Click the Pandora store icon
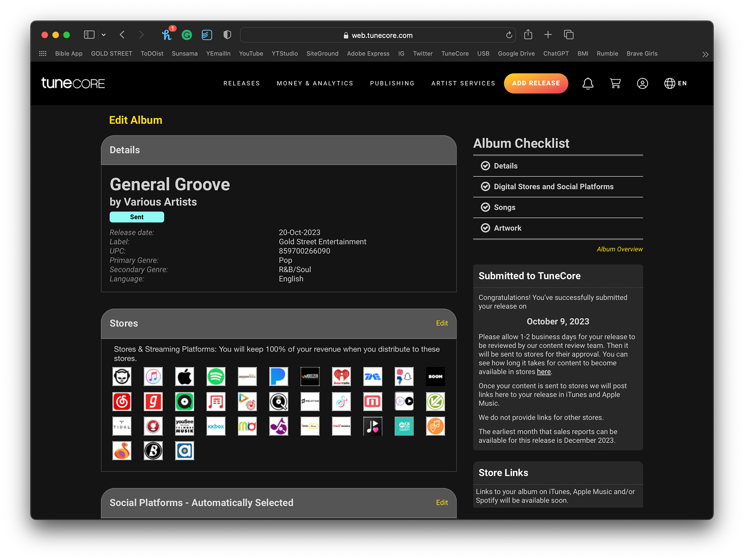744x560 pixels. [279, 376]
